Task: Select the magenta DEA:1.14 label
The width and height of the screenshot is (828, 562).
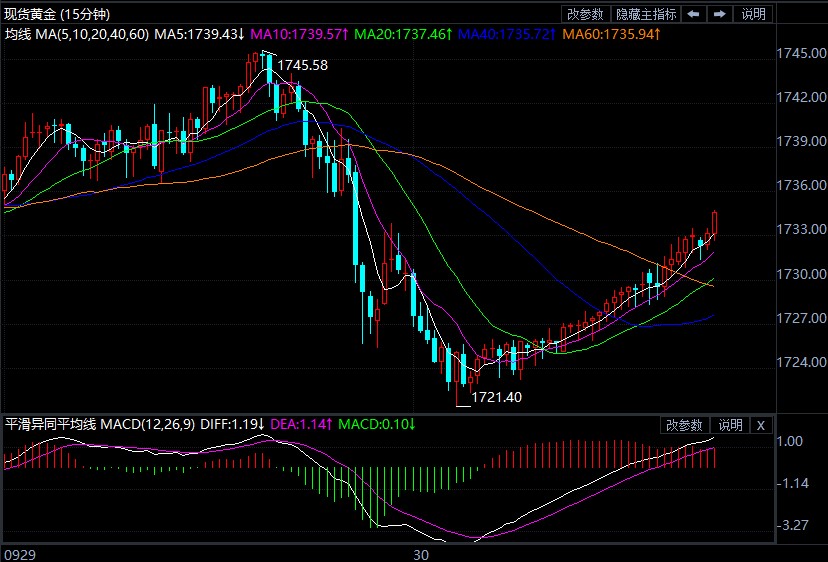Action: tap(302, 424)
